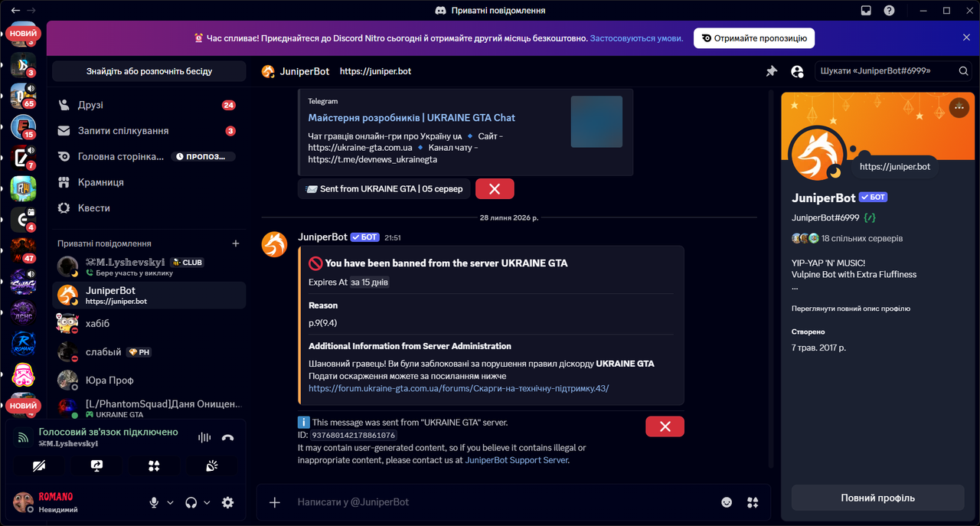Open the green RW server icon
This screenshot has height=526, width=980.
23,188
